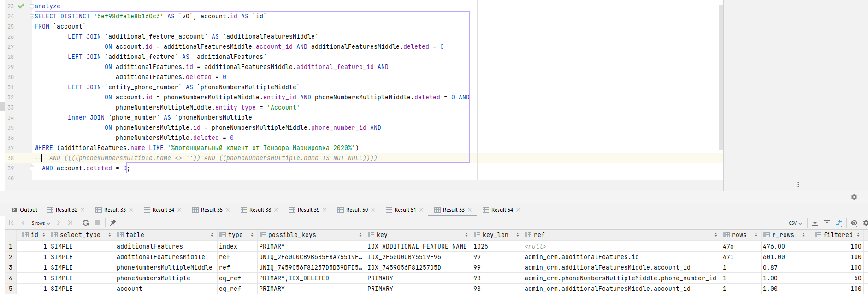Viewport: 868px width, 301px height.
Task: Collapse the code block at line 24
Action: (x=32, y=16)
